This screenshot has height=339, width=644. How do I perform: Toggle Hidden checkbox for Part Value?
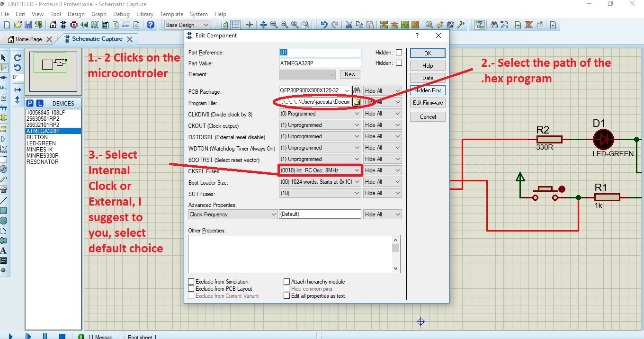click(x=399, y=63)
